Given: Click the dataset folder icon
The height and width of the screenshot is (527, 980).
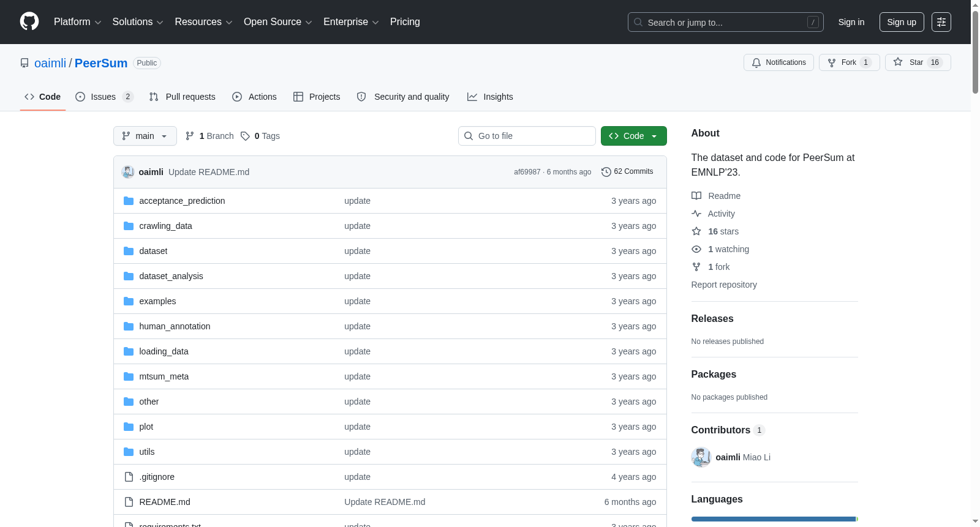Looking at the screenshot, I should tap(129, 251).
